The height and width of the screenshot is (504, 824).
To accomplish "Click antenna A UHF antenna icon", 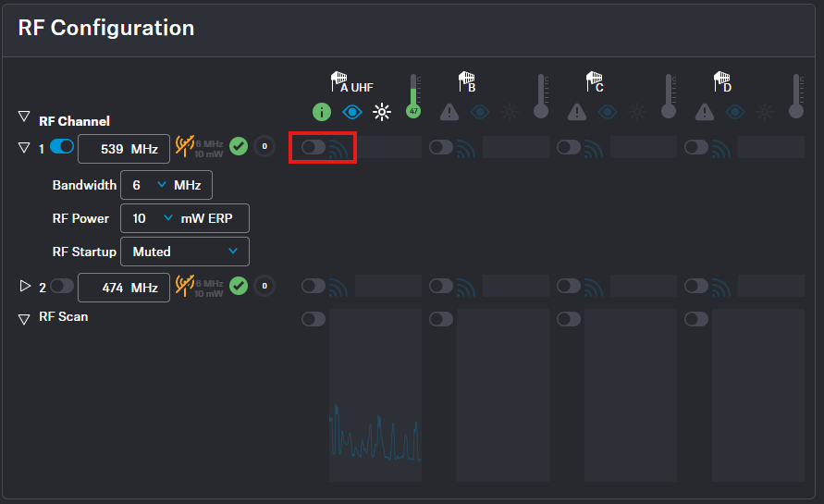I will pyautogui.click(x=338, y=81).
